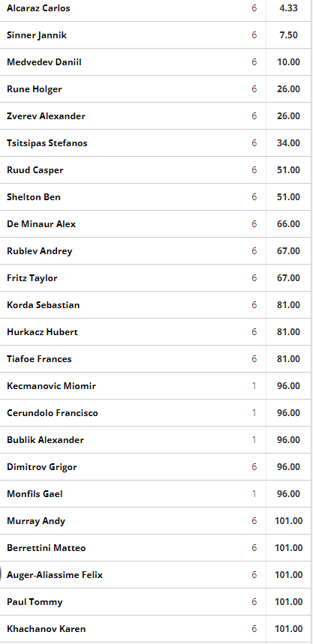313x644 pixels.
Task: Select Tsitsipas Stefanos odds 34.00
Action: (288, 143)
